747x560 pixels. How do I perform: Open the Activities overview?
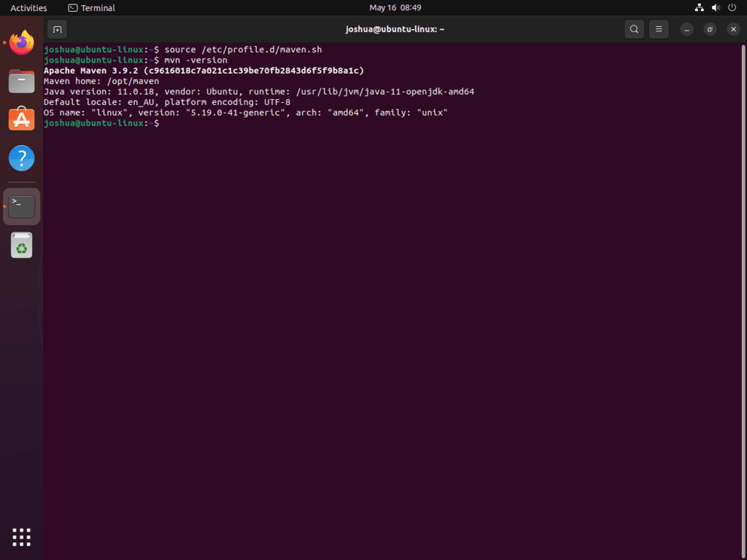tap(28, 7)
